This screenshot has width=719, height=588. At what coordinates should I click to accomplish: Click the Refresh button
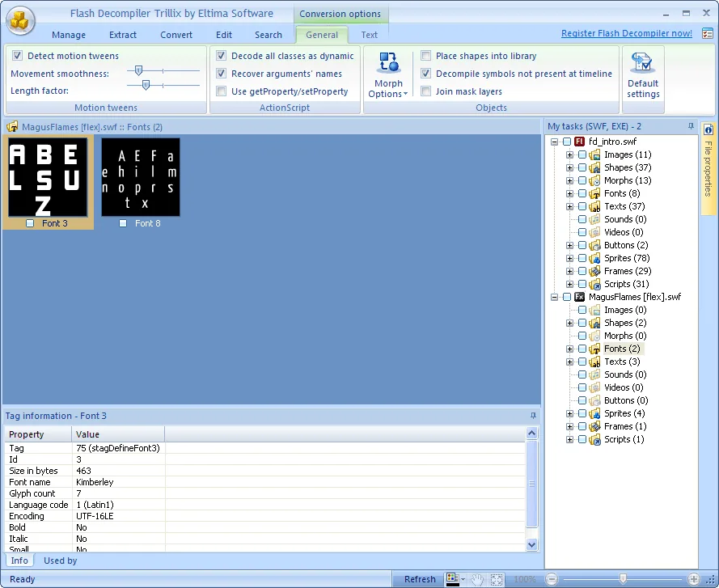pos(420,579)
